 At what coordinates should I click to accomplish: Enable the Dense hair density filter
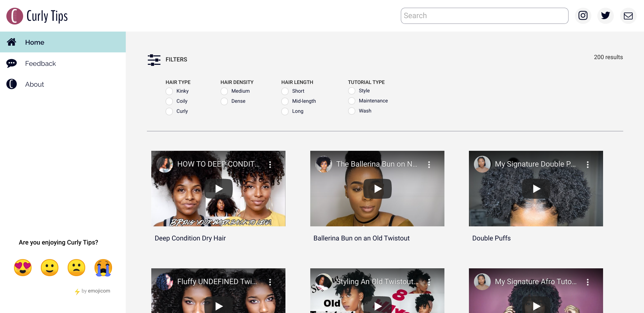pos(224,101)
